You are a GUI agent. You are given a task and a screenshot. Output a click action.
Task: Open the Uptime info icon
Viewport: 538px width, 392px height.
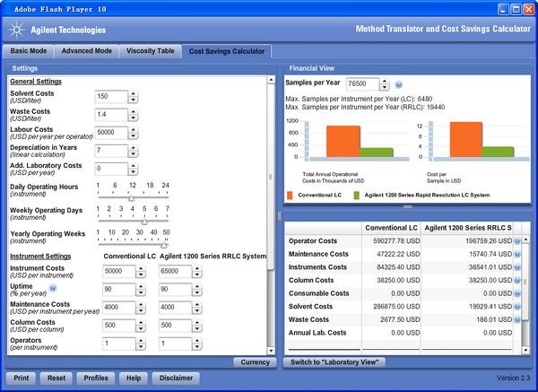coord(53,288)
